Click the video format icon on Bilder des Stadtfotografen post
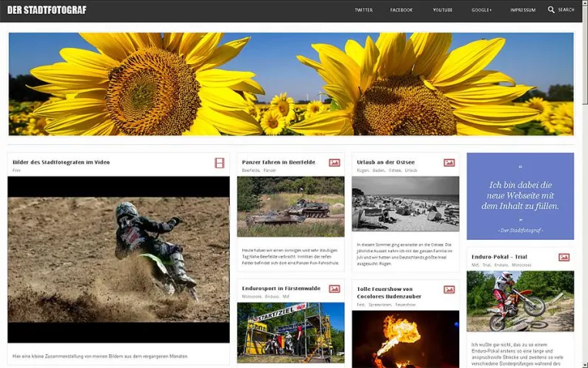This screenshot has width=588, height=368. 219,163
